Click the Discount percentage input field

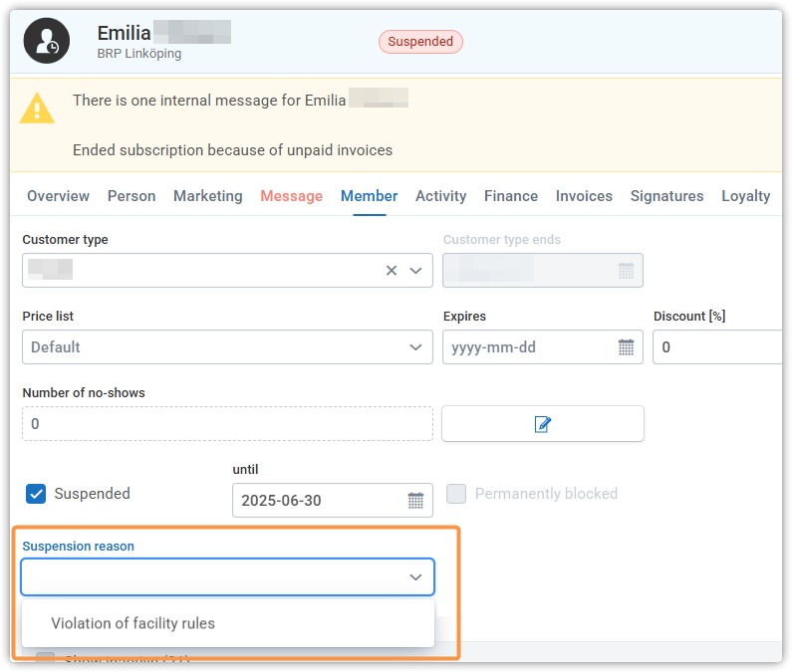coord(717,347)
